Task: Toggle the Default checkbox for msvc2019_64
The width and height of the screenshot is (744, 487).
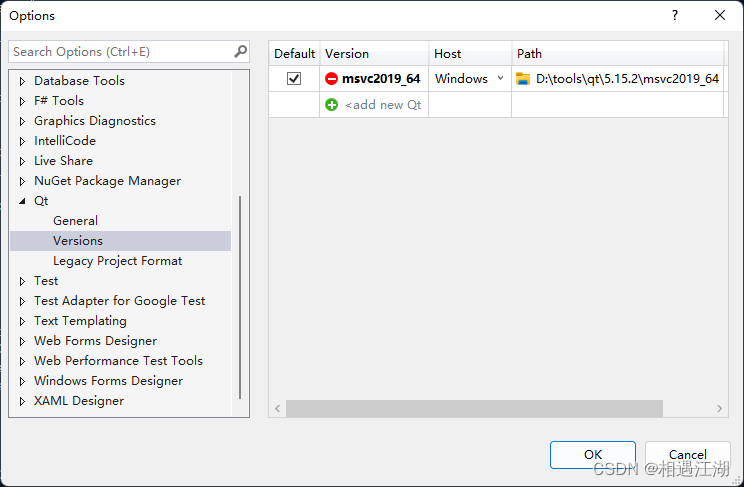Action: pyautogui.click(x=294, y=79)
